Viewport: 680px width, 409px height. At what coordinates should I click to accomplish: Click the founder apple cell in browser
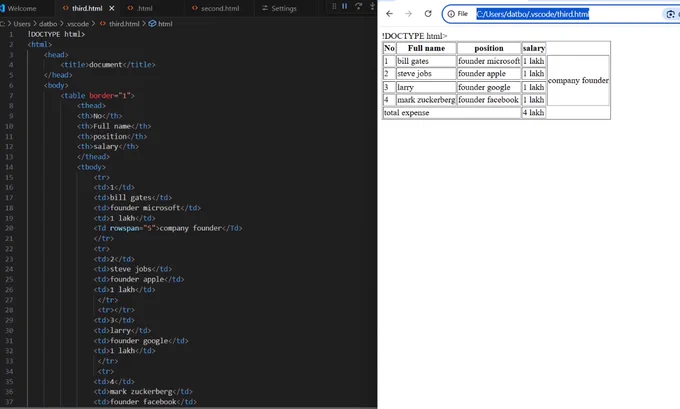pos(489,74)
